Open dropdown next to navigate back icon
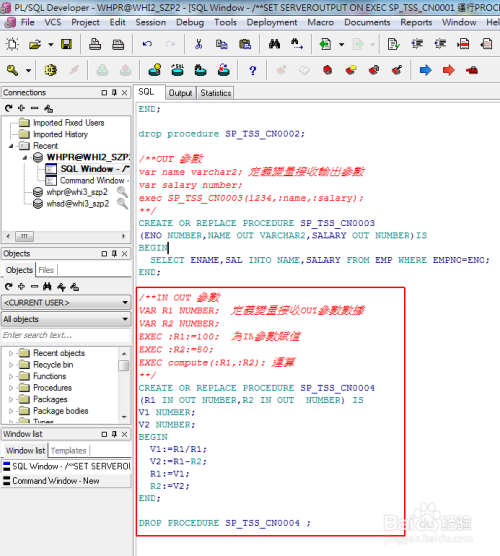 coord(341,45)
